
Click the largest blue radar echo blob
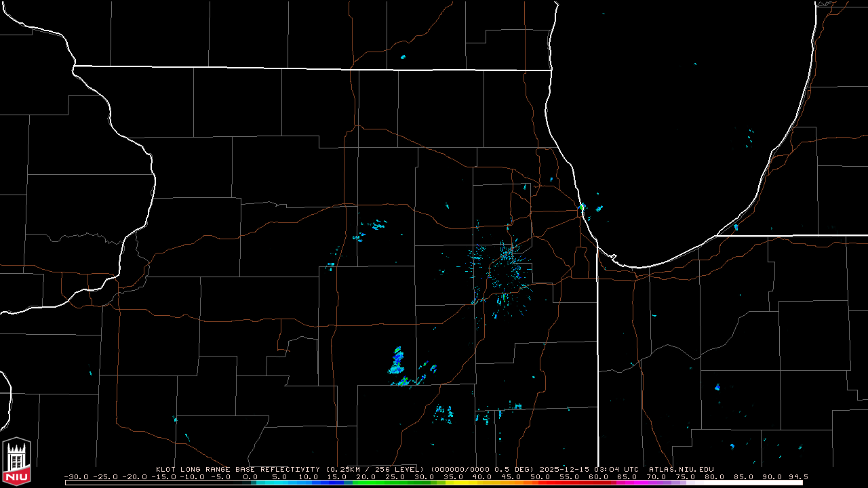click(397, 361)
